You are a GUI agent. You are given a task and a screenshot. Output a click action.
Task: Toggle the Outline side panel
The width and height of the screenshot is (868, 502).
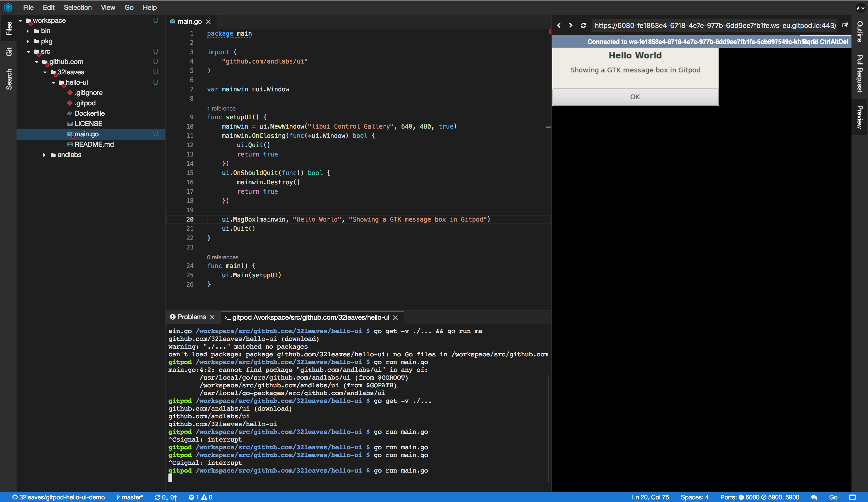[860, 32]
